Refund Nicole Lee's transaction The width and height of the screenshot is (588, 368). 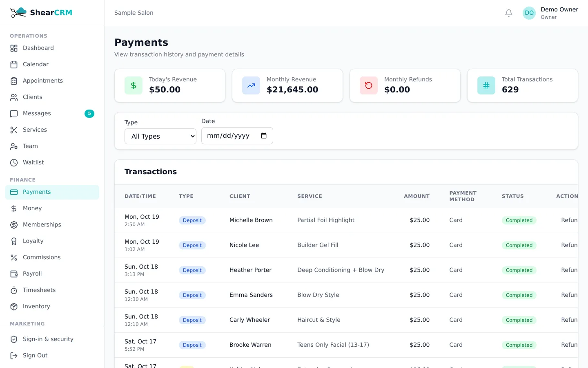569,245
